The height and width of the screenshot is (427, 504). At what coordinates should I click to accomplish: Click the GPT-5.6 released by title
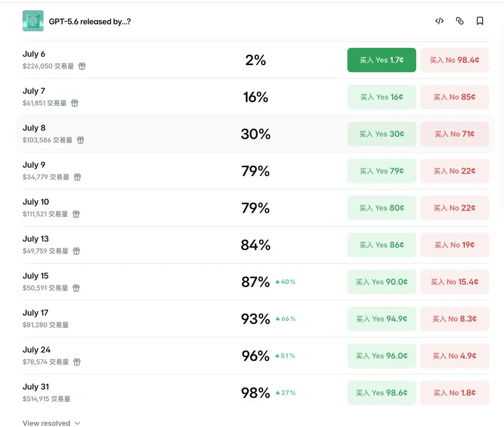(90, 21)
